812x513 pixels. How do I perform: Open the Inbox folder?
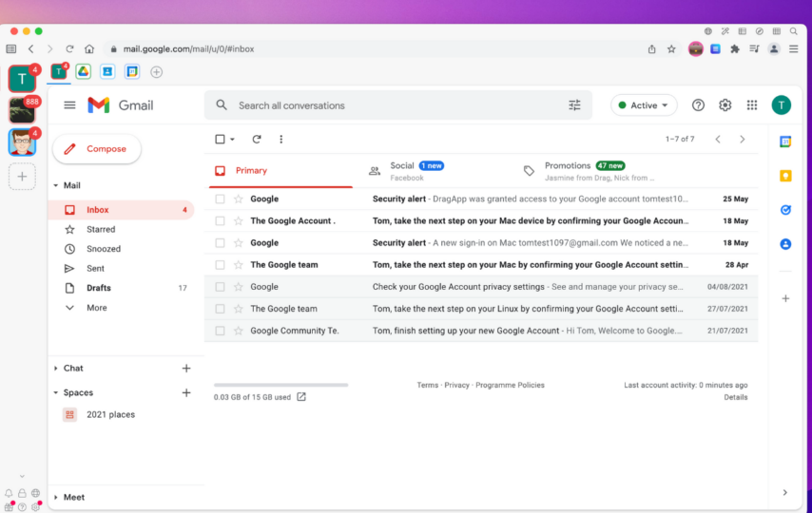pyautogui.click(x=122, y=210)
